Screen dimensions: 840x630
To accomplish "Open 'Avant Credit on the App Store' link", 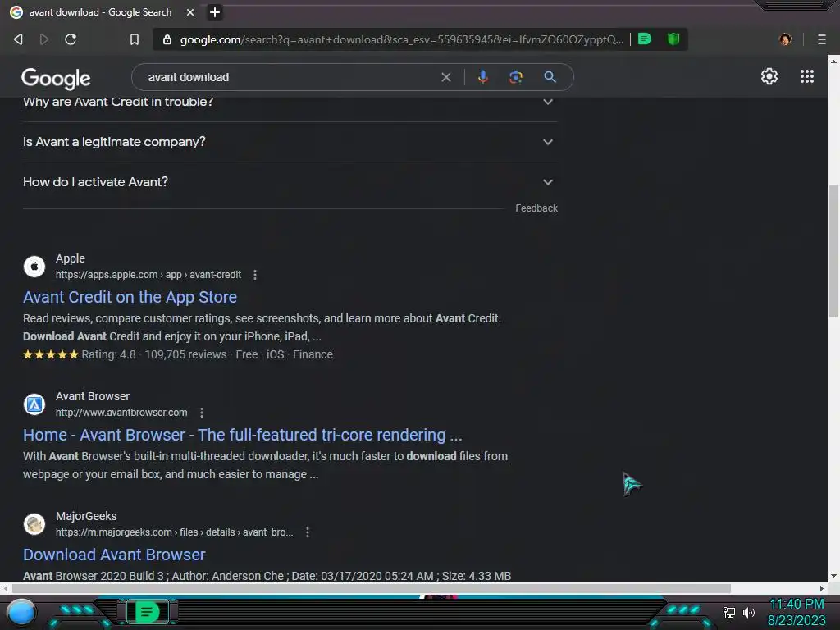I will (130, 297).
